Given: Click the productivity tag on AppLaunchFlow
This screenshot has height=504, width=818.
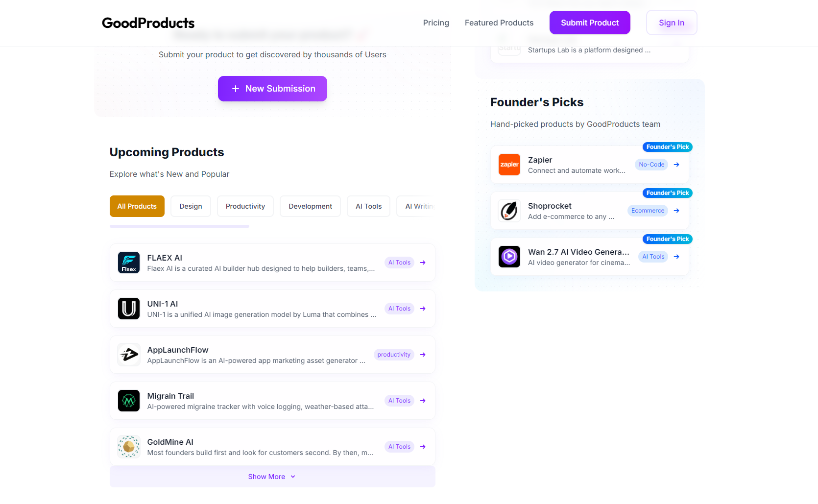Looking at the screenshot, I should (393, 354).
